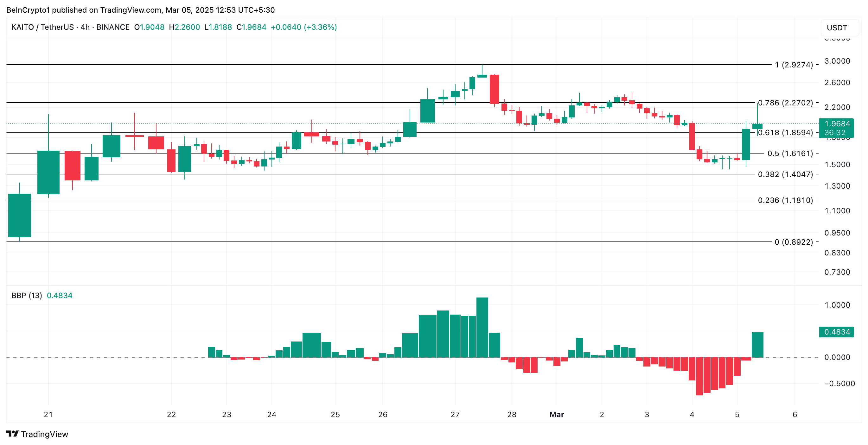Viewport: 868px width, 445px height.
Task: Click the 0.5 (1.6161) level label
Action: tap(790, 153)
